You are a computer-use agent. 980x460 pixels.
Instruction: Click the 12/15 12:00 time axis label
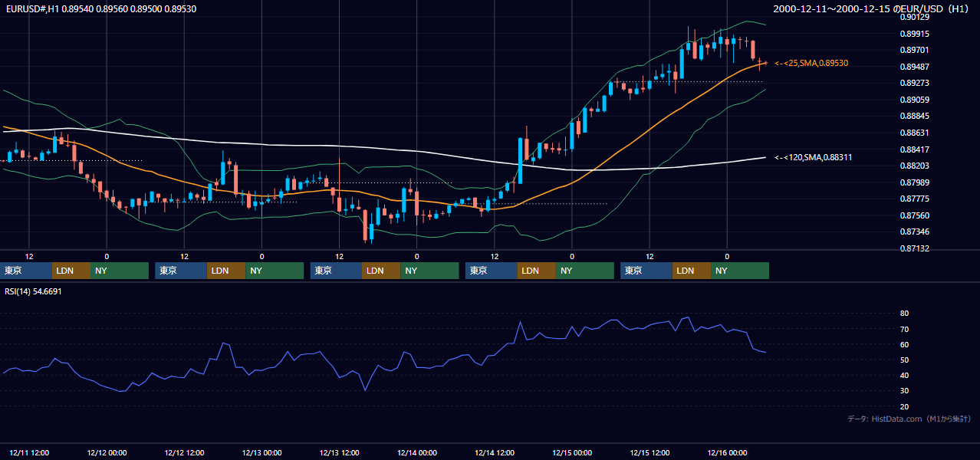649,452
